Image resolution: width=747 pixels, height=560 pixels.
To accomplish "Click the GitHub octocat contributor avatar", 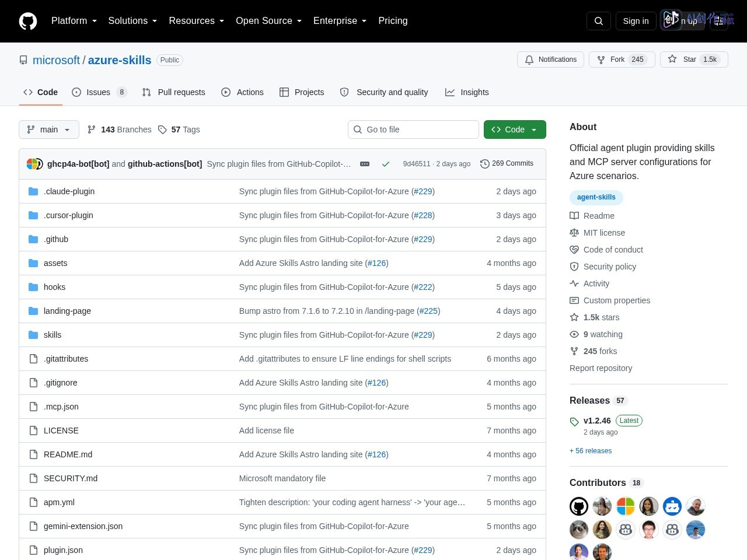I will click(x=579, y=506).
